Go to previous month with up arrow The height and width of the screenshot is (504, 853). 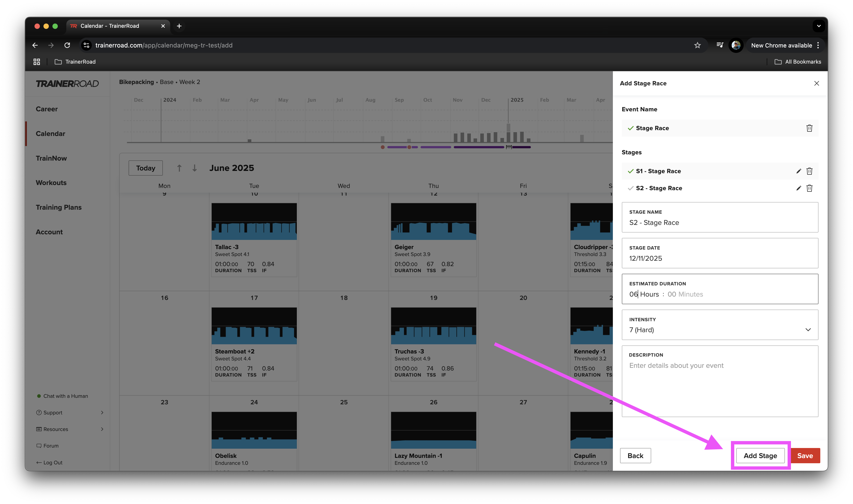pyautogui.click(x=179, y=168)
